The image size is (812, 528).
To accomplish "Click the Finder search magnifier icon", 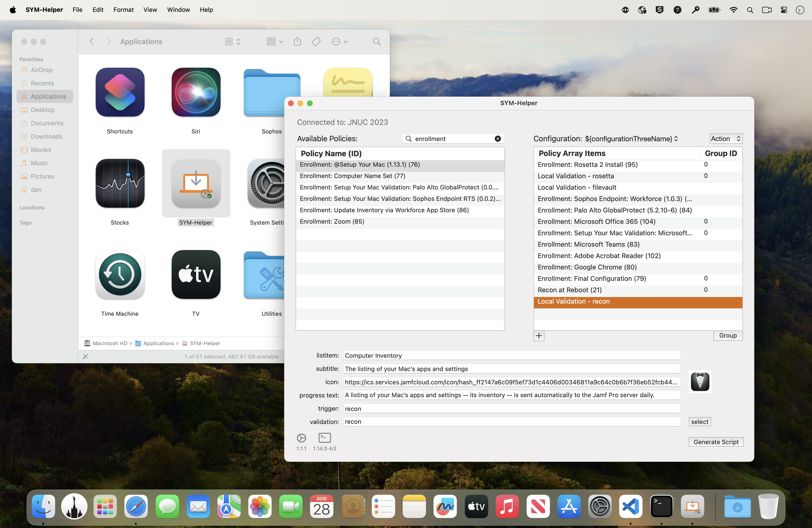I will pyautogui.click(x=376, y=42).
